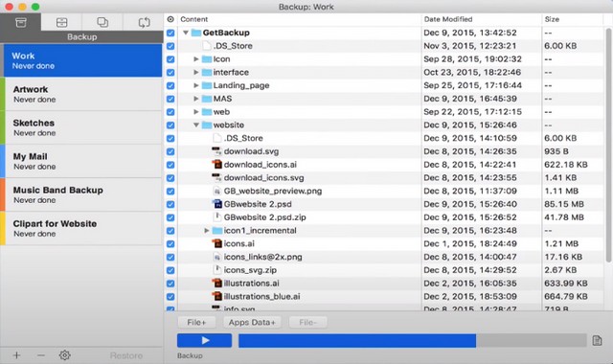Start backup with the play button
This screenshot has width=613, height=364.
(x=204, y=341)
